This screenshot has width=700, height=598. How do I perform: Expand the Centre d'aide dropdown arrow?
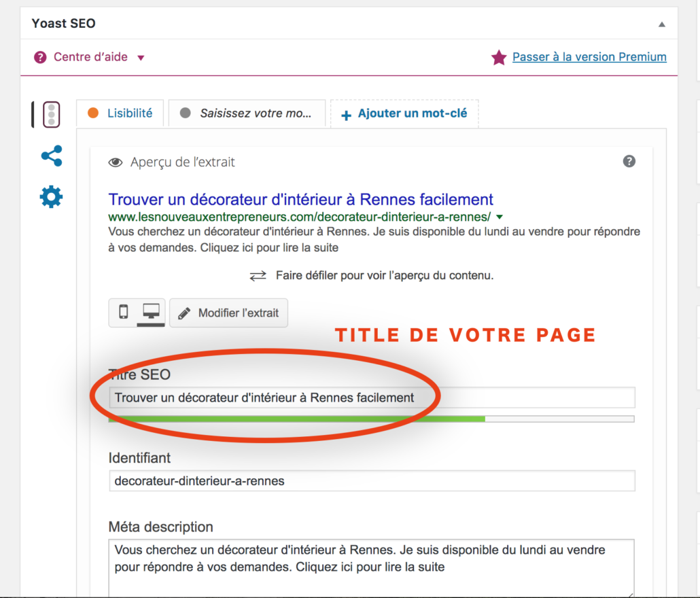tap(141, 58)
